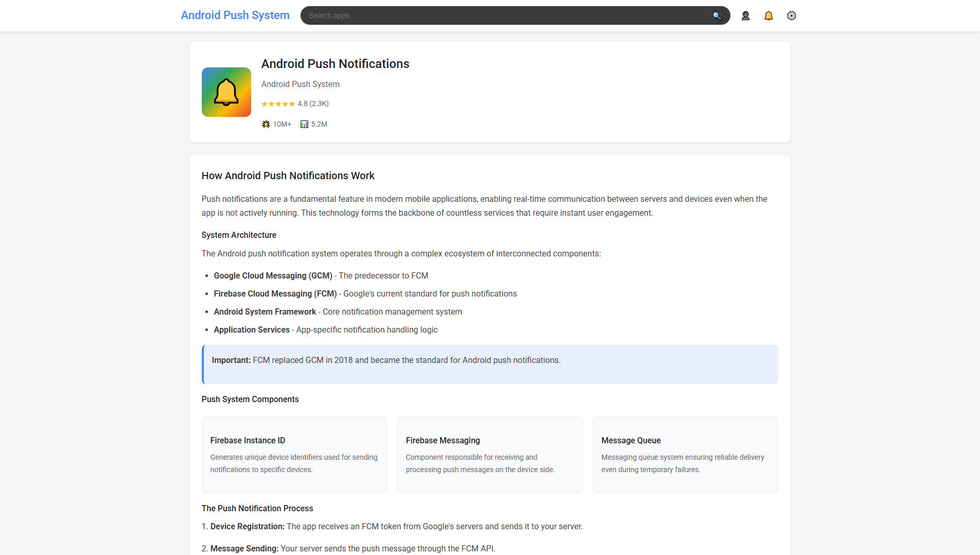Open the notifications bell icon
The height and width of the screenshot is (555, 980).
[768, 16]
